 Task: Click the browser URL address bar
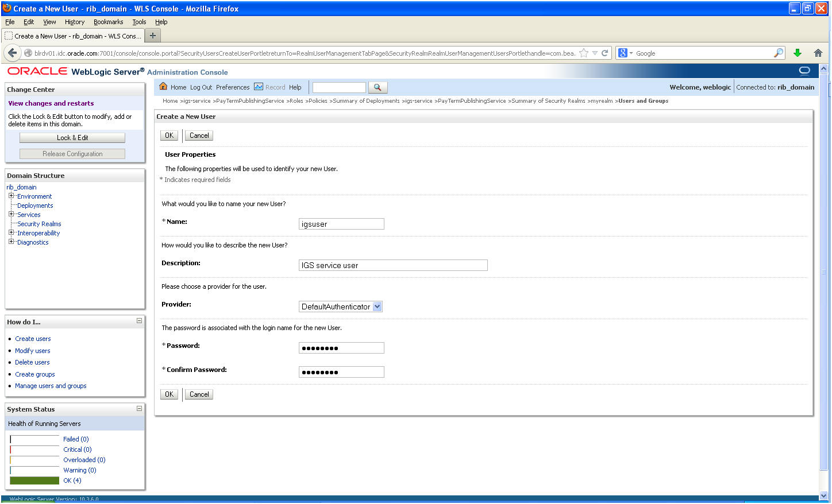pos(305,53)
